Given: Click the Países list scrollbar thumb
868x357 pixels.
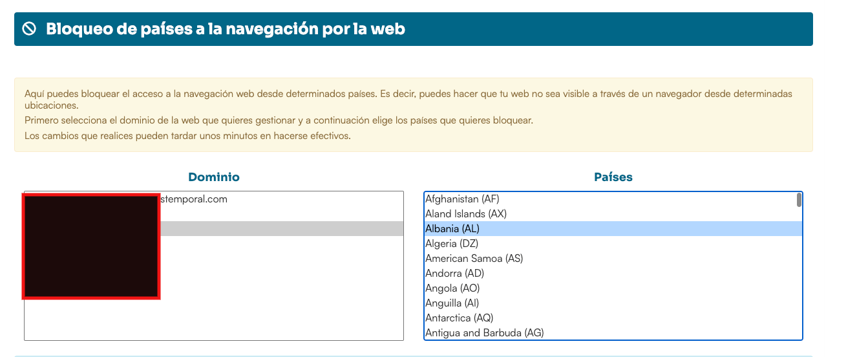Looking at the screenshot, I should (x=799, y=200).
